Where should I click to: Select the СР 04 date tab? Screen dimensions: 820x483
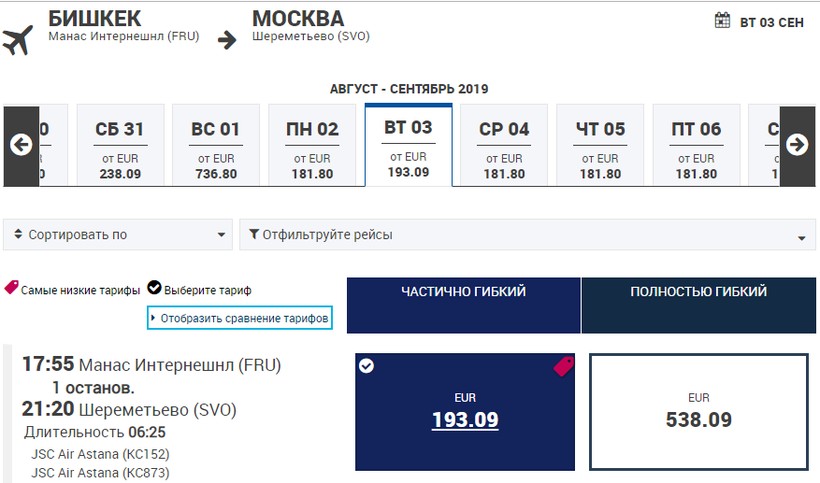504,145
